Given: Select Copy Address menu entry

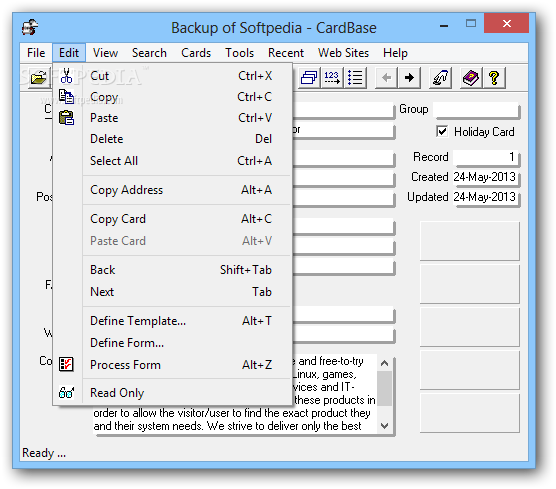Looking at the screenshot, I should 173,190.
